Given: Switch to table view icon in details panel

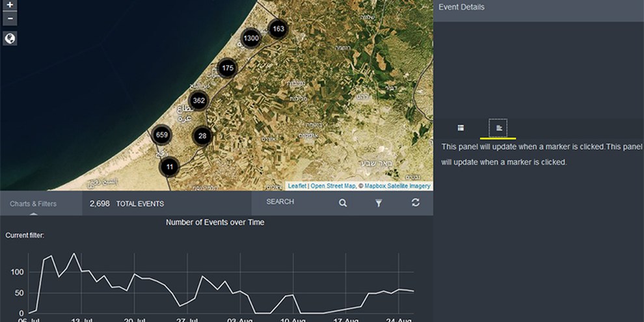Looking at the screenshot, I should click(x=461, y=128).
